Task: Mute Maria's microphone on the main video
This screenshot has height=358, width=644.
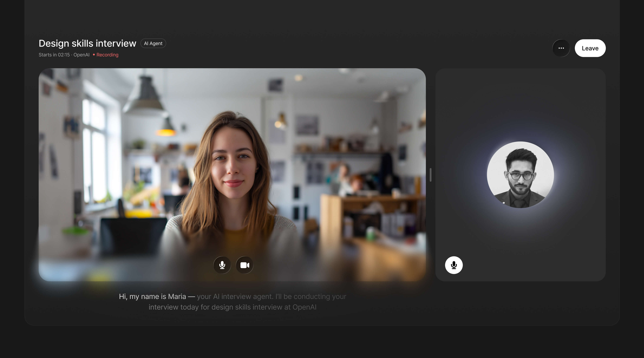Action: point(222,265)
